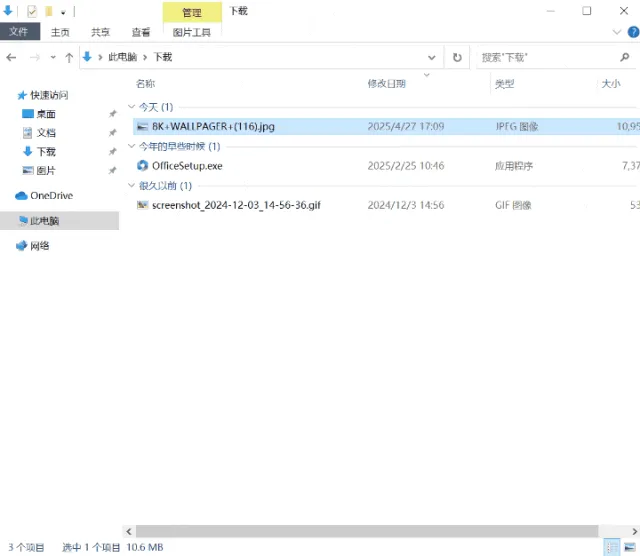Switch to large thumbnails view icon
This screenshot has width=640, height=556.
point(630,547)
